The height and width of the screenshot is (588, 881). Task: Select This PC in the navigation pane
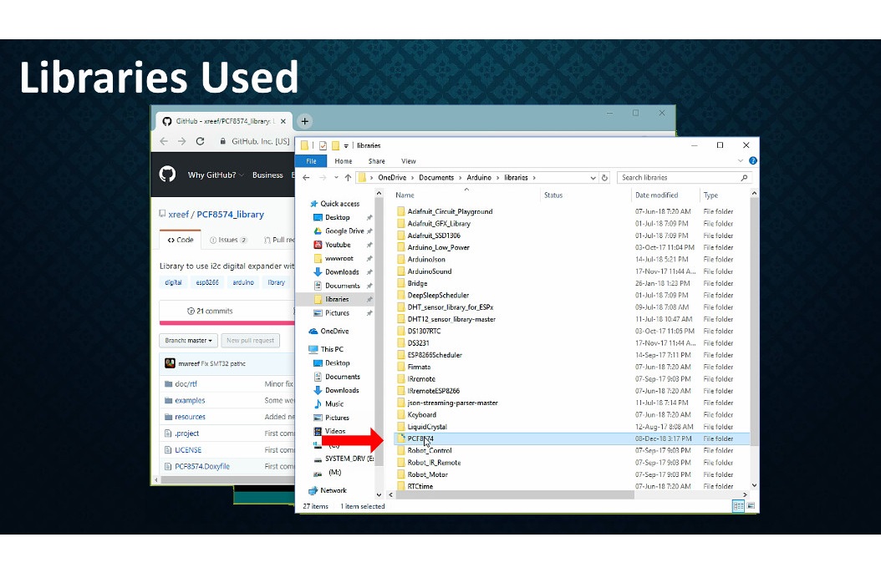pyautogui.click(x=332, y=349)
